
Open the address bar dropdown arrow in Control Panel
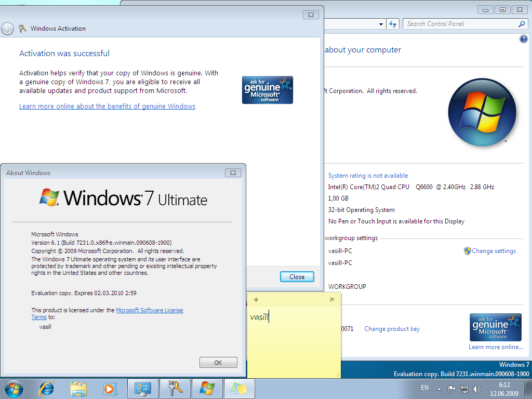pyautogui.click(x=381, y=24)
